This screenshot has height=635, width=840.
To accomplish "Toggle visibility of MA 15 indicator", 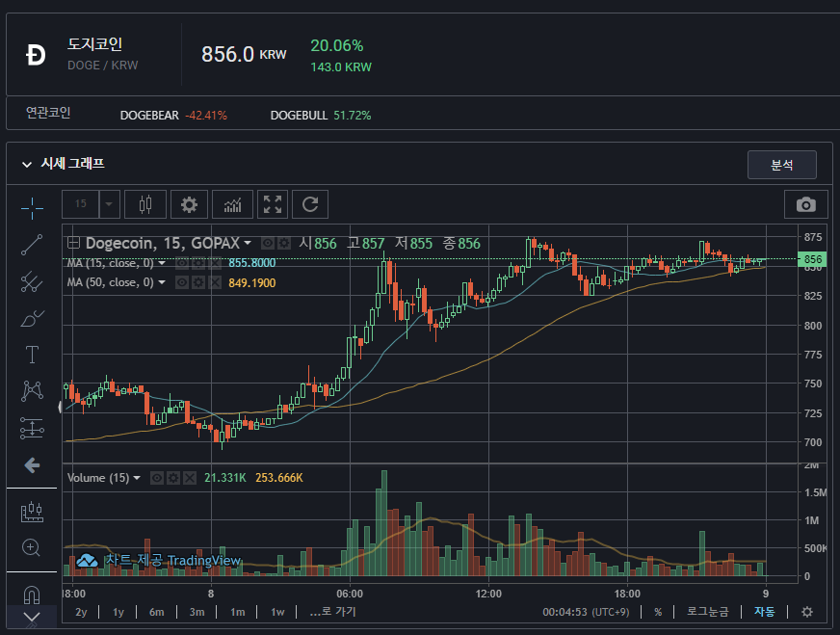I will [182, 263].
